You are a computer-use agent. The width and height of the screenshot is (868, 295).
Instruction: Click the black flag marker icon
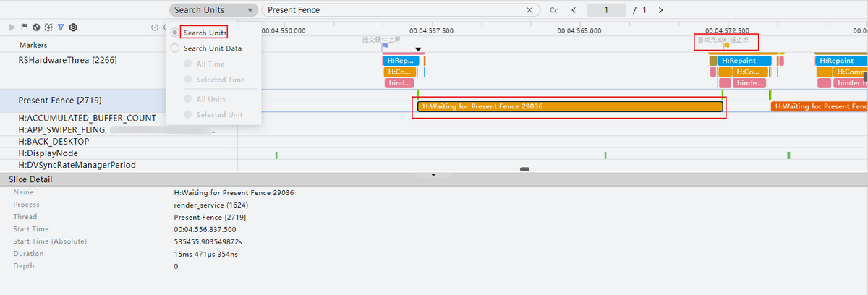[24, 27]
